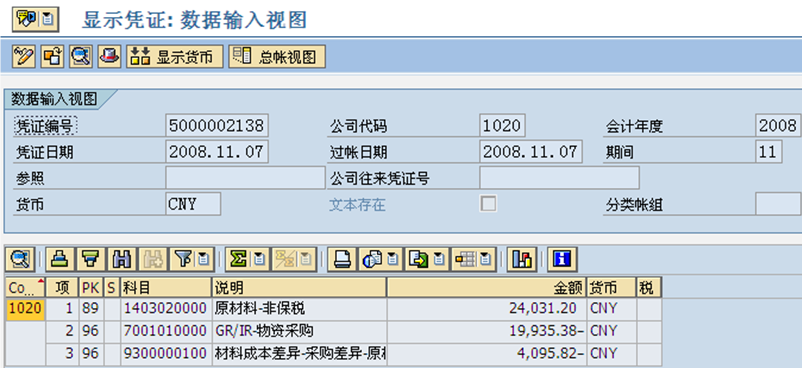The height and width of the screenshot is (368, 802).
Task: Click the blue information icon
Action: (x=563, y=259)
